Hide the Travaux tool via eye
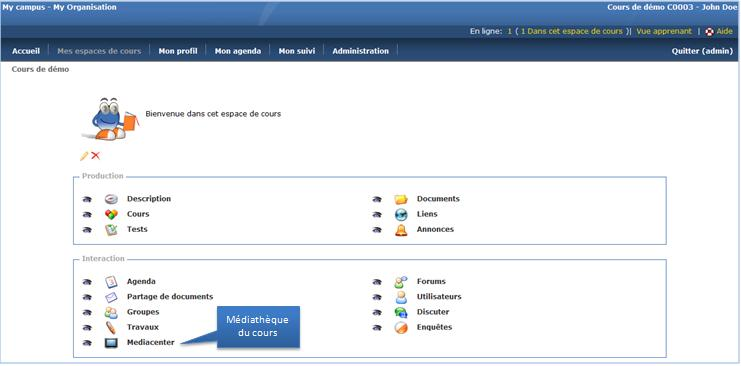The image size is (741, 366). pos(87,328)
